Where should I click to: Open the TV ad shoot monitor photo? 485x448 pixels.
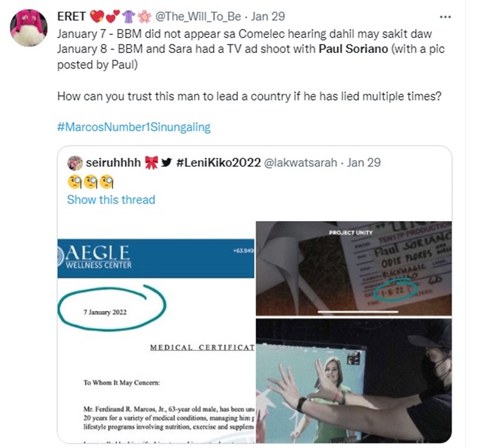354,381
